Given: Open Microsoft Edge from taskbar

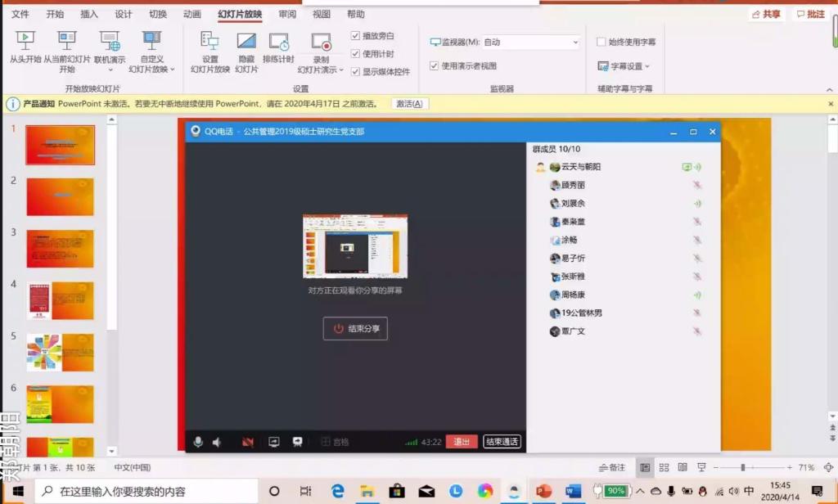Looking at the screenshot, I should [337, 491].
